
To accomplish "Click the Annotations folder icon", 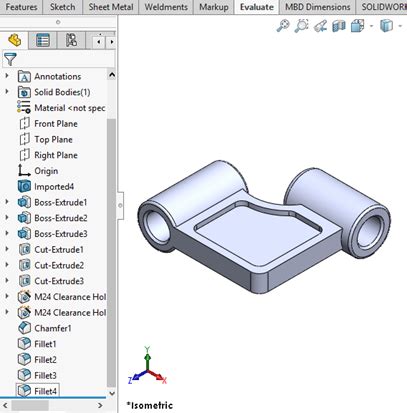I will pos(24,77).
